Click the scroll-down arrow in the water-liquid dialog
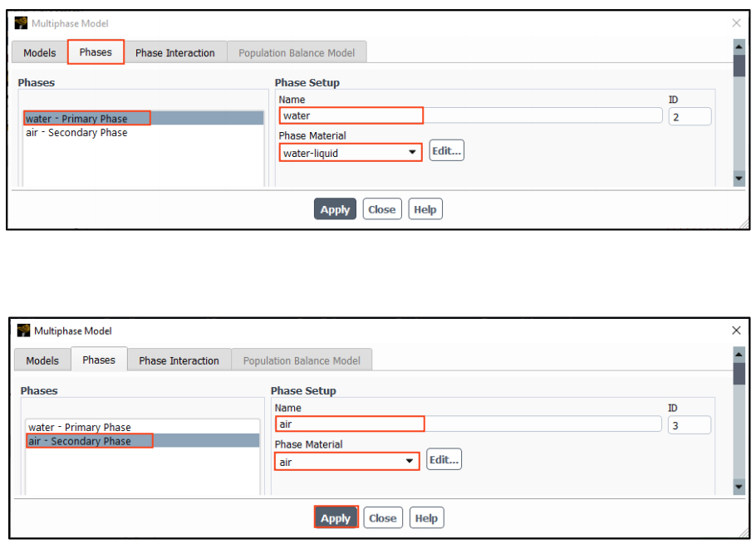 [739, 179]
